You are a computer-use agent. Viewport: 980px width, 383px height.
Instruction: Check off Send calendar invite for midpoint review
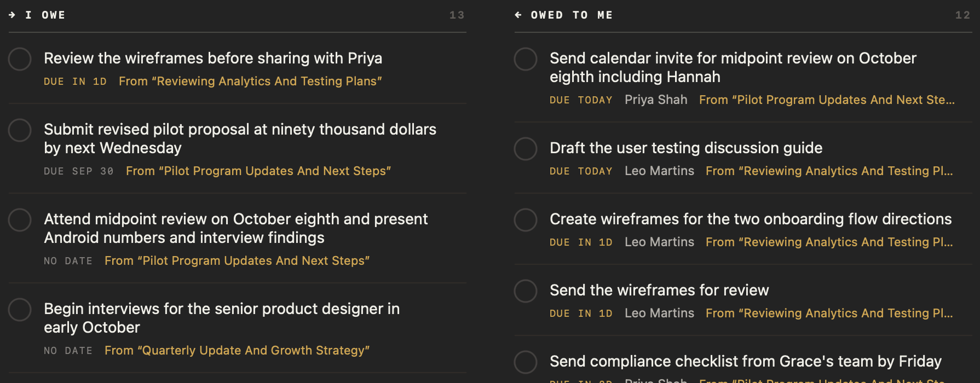pos(526,59)
